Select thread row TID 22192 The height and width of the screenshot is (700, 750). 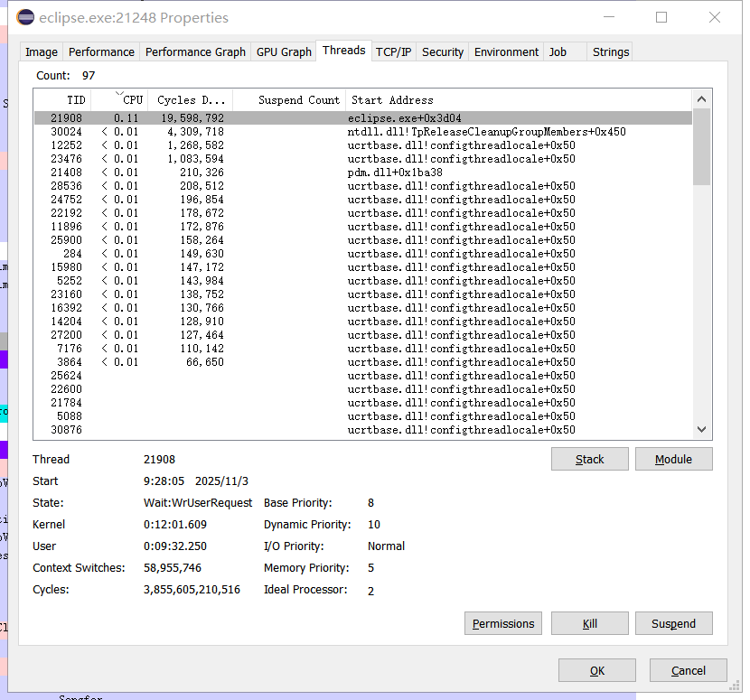tap(363, 213)
